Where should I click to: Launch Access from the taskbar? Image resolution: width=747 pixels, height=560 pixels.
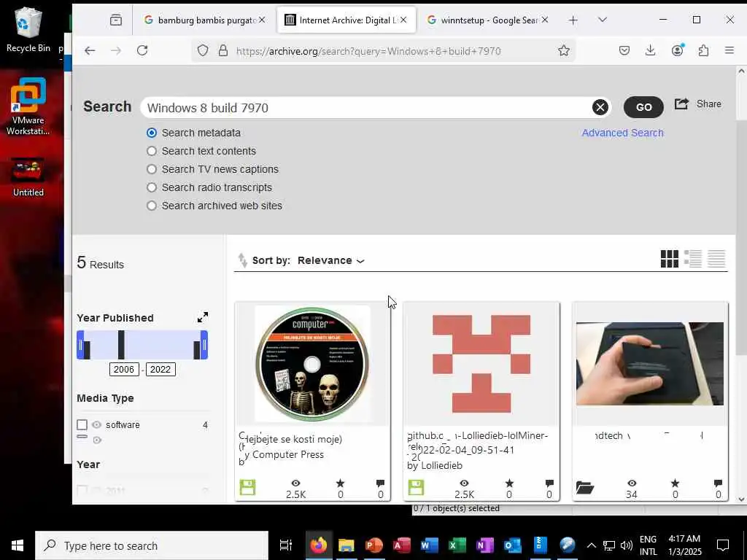(x=402, y=545)
